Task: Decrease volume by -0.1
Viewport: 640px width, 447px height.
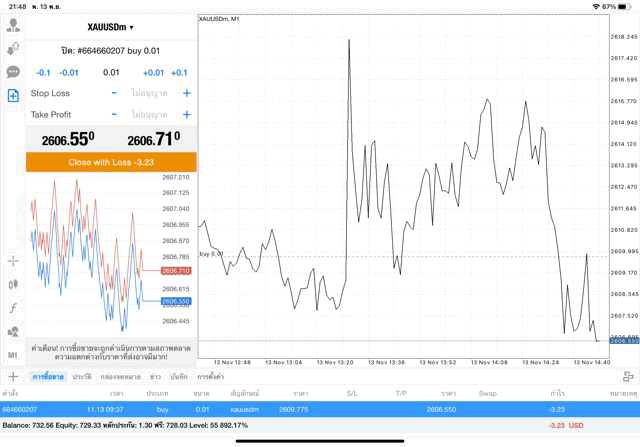Action: [x=43, y=72]
